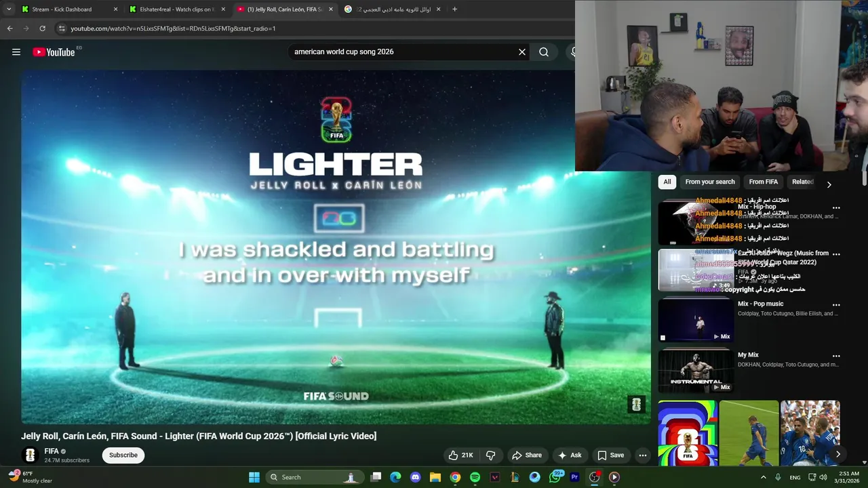Like the video with 21K likes
868x488 pixels.
[460, 455]
